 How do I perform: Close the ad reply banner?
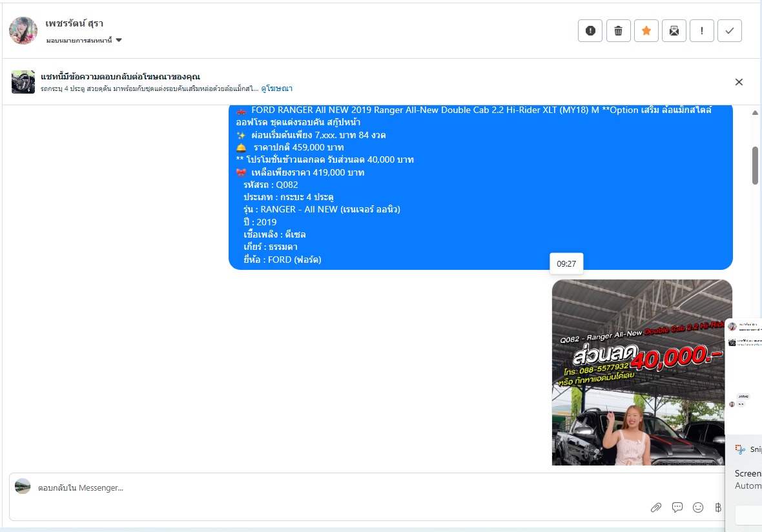pyautogui.click(x=739, y=82)
